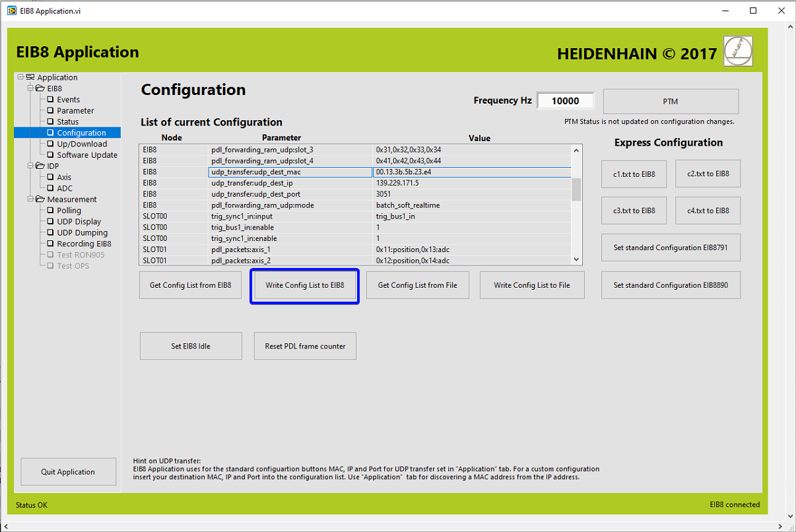The image size is (796, 532).
Task: Collapse the Measurement tree node
Action: (30, 199)
